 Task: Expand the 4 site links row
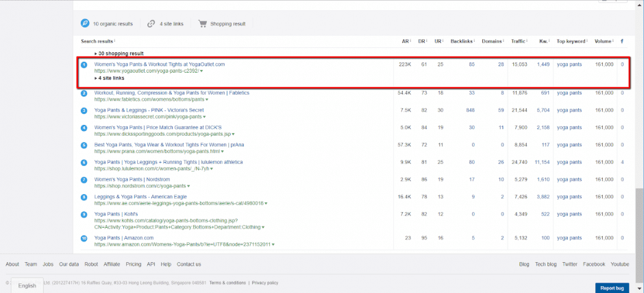pos(109,78)
